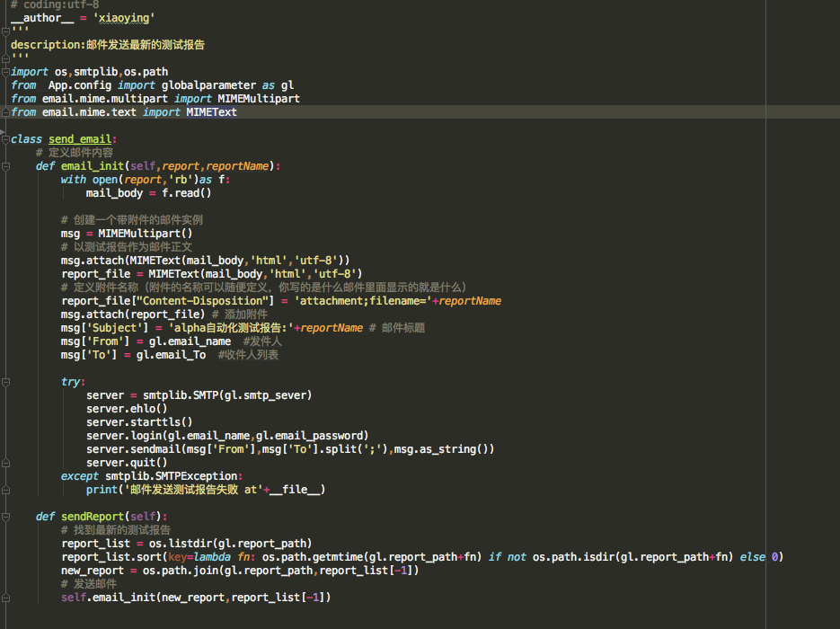
Task: Click the send_email class name
Action: [x=80, y=139]
